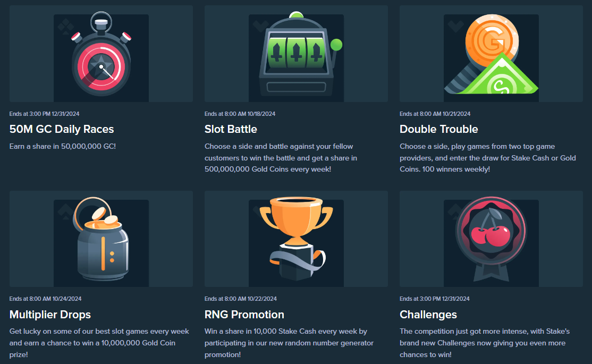Image resolution: width=592 pixels, height=364 pixels.
Task: Click the Multiplier Drops description text
Action: pos(99,343)
